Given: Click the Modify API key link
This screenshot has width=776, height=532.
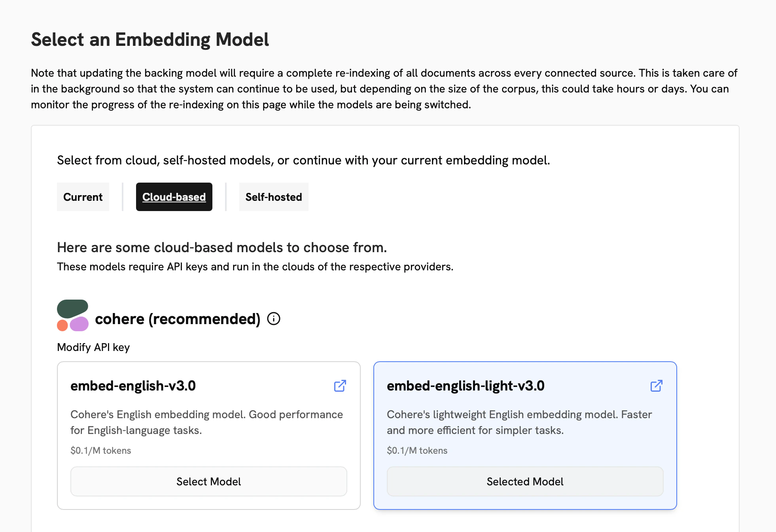Looking at the screenshot, I should point(93,347).
